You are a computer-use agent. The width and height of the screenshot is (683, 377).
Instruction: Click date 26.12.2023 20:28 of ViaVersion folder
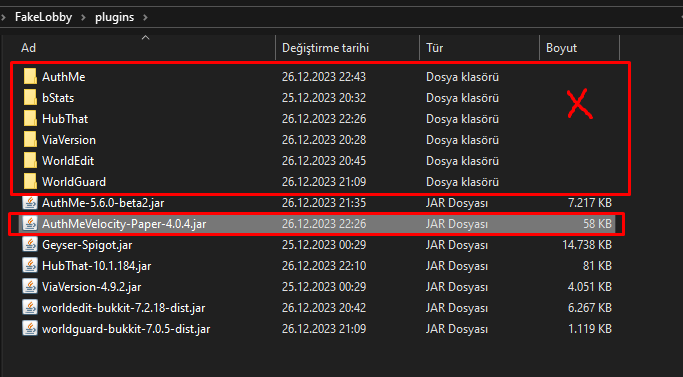tap(324, 140)
